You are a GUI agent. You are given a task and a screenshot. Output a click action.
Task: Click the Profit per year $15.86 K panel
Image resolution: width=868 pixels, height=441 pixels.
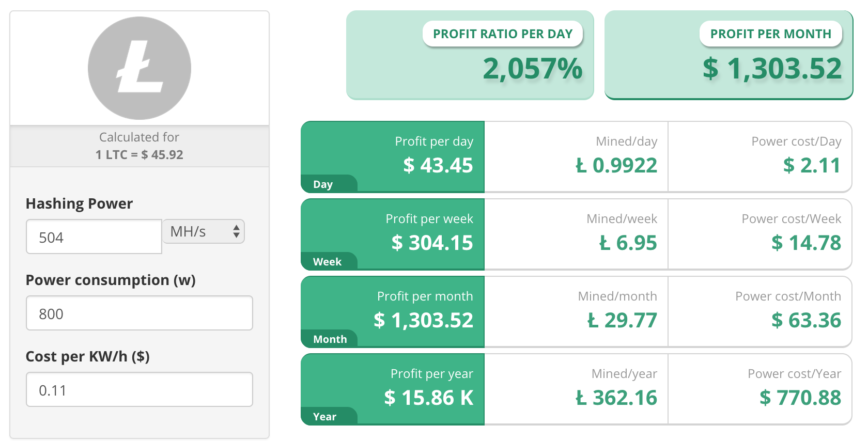click(393, 389)
